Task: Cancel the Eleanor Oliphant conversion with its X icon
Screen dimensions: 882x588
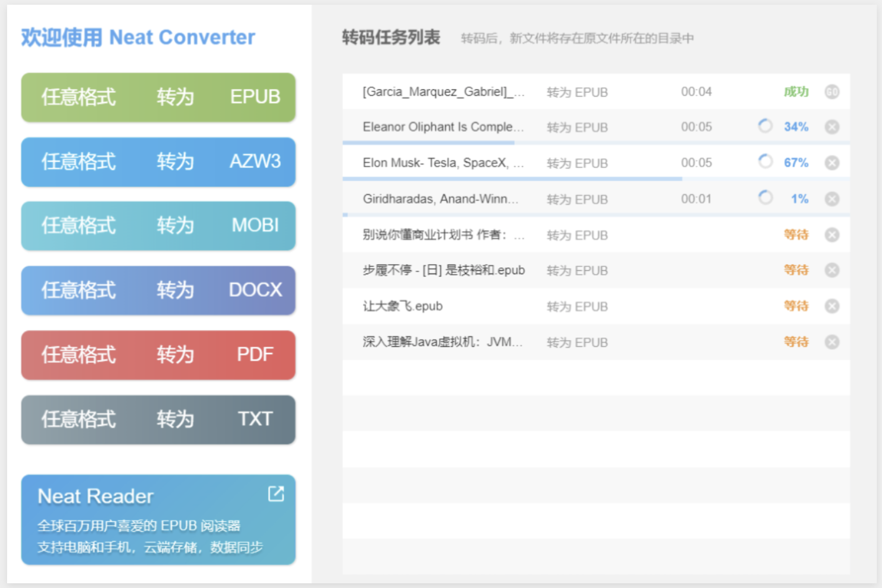Action: tap(832, 127)
